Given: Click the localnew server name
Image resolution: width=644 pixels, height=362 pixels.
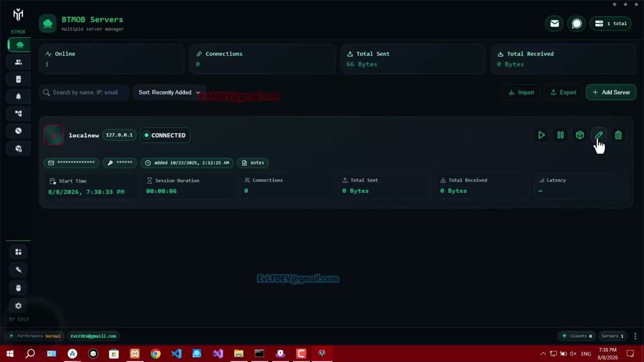Looking at the screenshot, I should tap(84, 135).
